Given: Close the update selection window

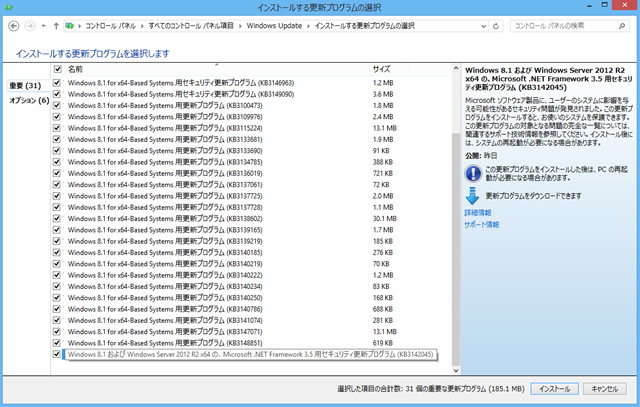Looking at the screenshot, I should tap(624, 5).
